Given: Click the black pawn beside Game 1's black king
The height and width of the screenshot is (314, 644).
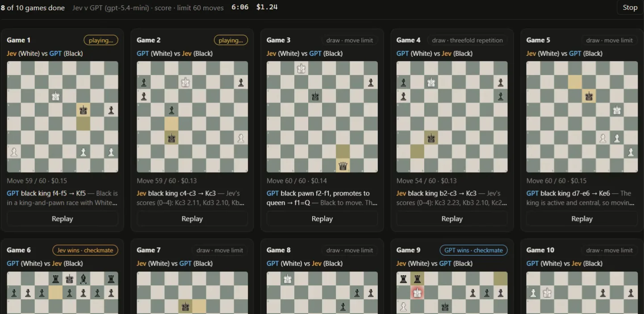Looking at the screenshot, I should coord(111,110).
